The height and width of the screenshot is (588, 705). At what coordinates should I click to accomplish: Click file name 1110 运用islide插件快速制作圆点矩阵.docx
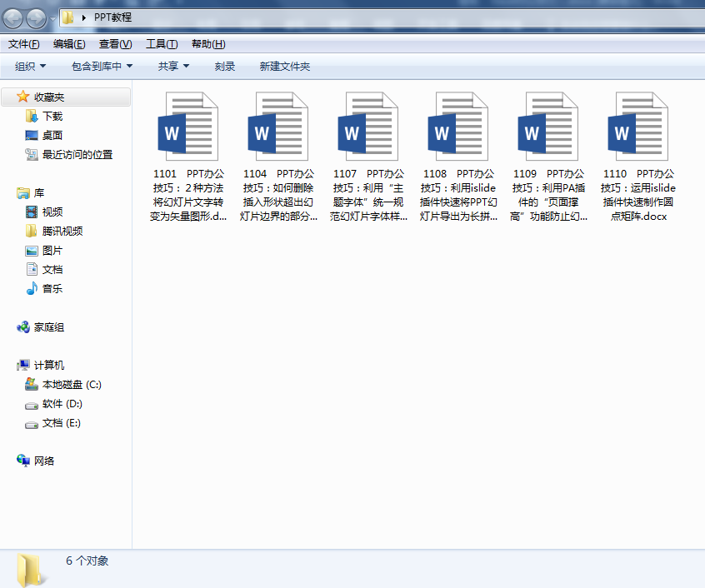[638, 195]
